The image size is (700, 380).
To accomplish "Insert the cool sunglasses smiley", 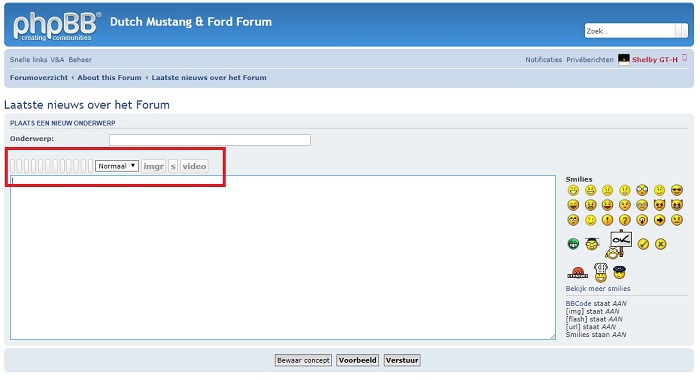I will click(x=677, y=190).
